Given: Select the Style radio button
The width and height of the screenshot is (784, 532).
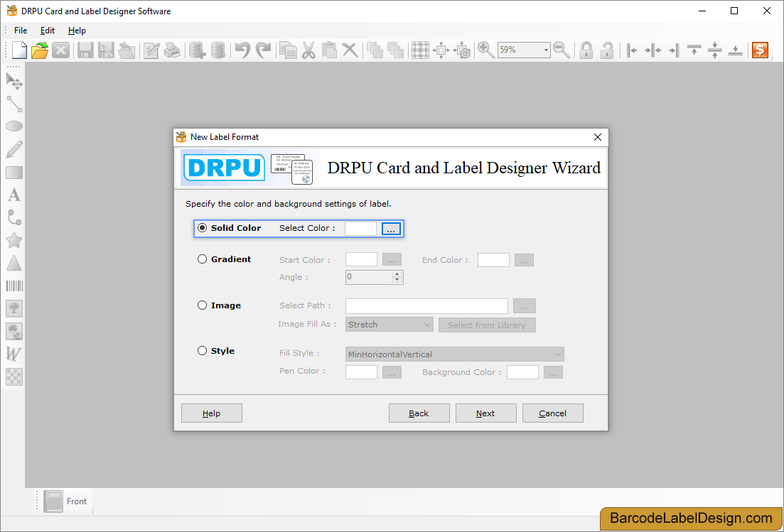Looking at the screenshot, I should (202, 351).
